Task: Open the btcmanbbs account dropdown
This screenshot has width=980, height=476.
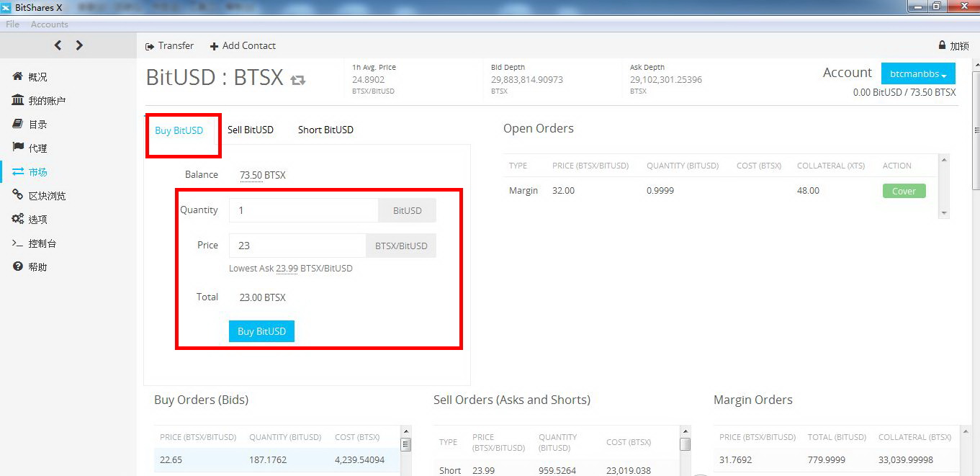Action: click(x=918, y=73)
